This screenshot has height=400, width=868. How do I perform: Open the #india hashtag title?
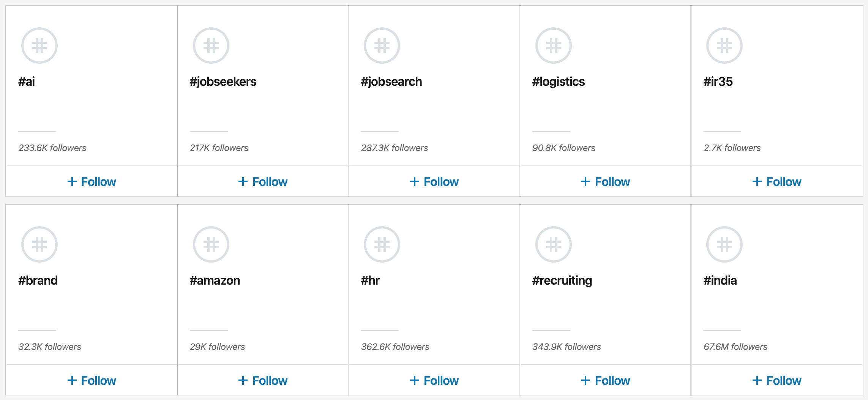[x=720, y=280]
